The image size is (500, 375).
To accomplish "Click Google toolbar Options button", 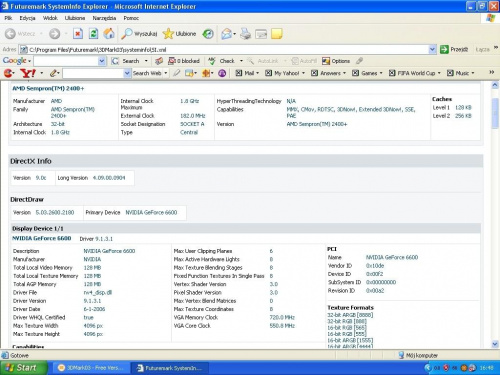I will 336,61.
